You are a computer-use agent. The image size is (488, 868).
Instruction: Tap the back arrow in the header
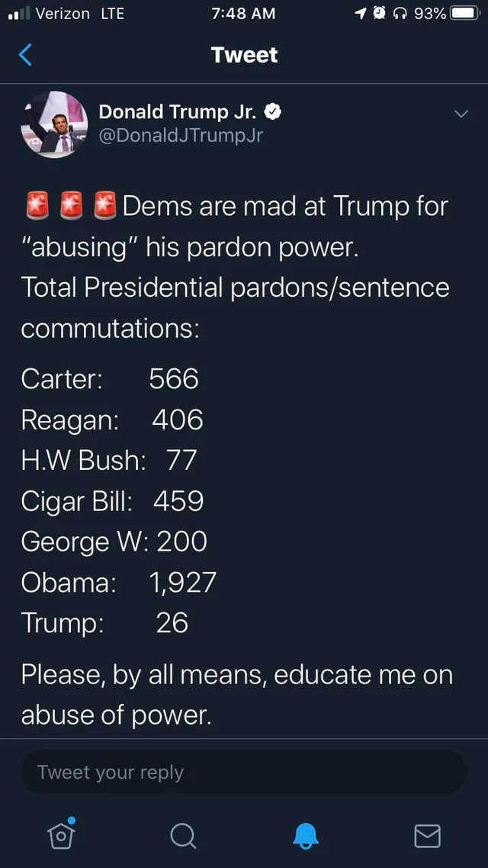[x=25, y=55]
